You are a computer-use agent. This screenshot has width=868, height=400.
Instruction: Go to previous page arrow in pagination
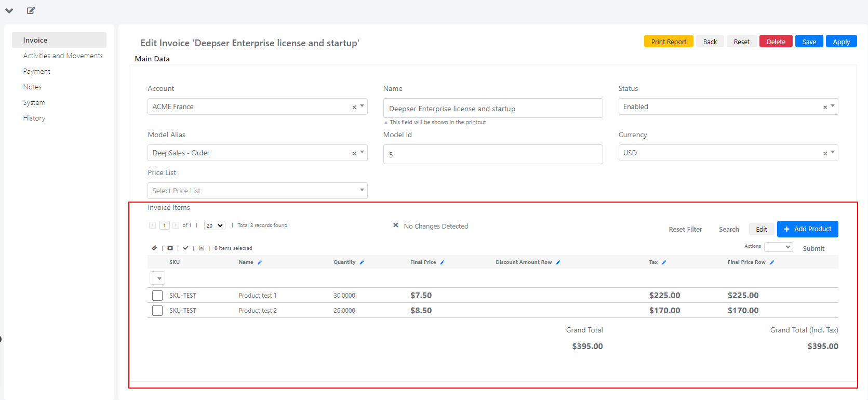click(x=152, y=225)
